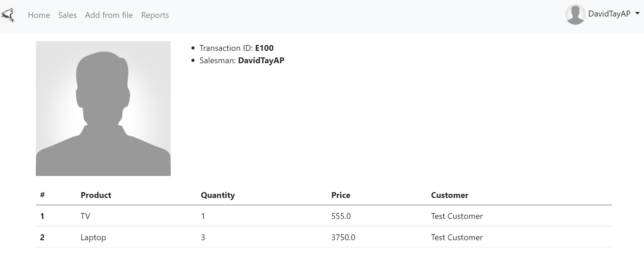Click the Quantity column header

tap(218, 195)
